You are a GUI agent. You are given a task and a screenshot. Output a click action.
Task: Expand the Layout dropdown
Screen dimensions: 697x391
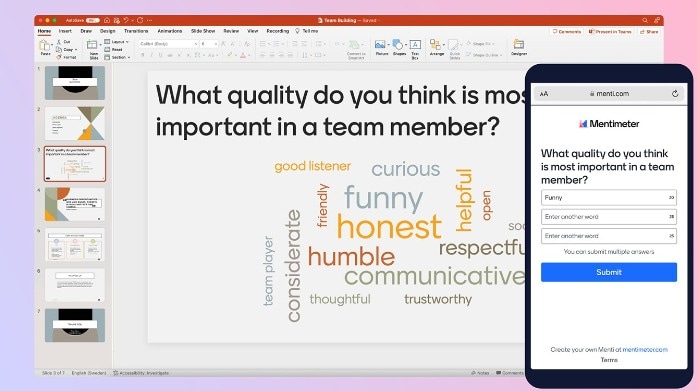click(x=116, y=42)
